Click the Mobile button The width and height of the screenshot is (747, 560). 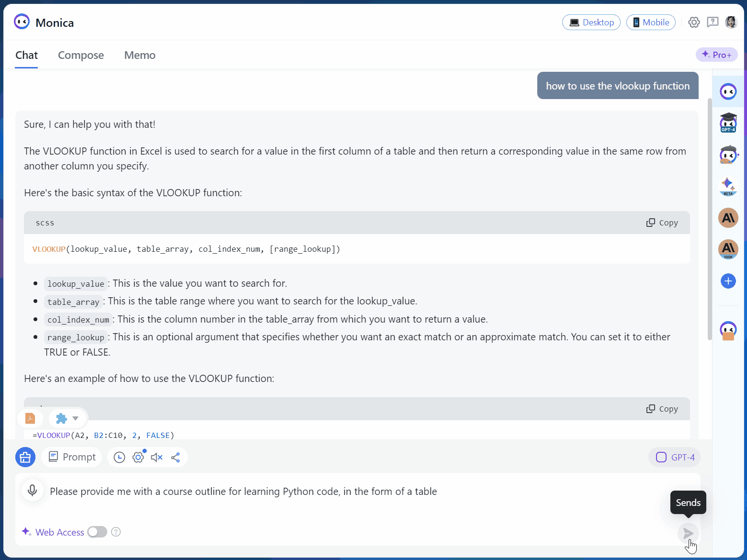651,22
